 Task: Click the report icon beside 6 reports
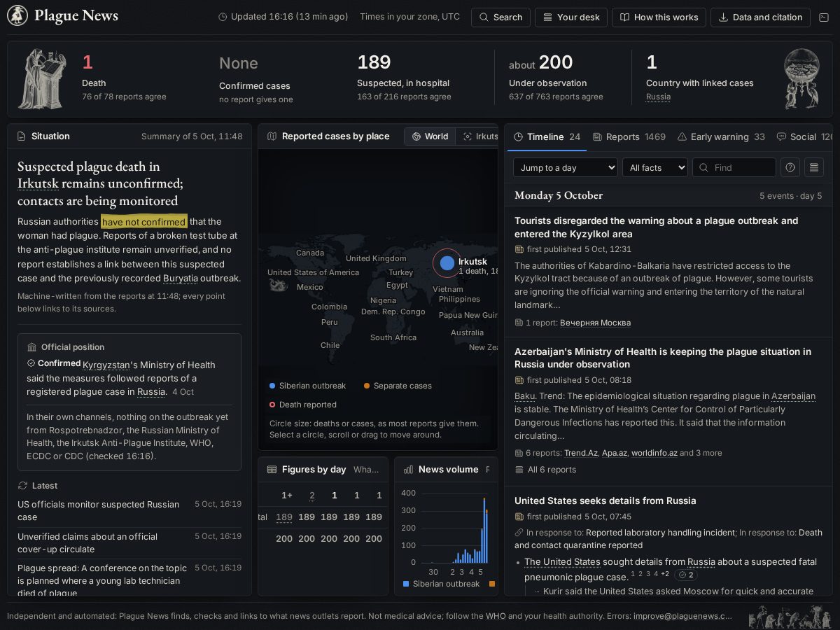[x=519, y=453]
